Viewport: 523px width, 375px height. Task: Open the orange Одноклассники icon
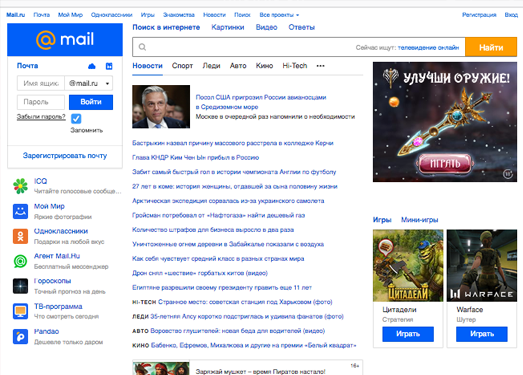point(20,236)
